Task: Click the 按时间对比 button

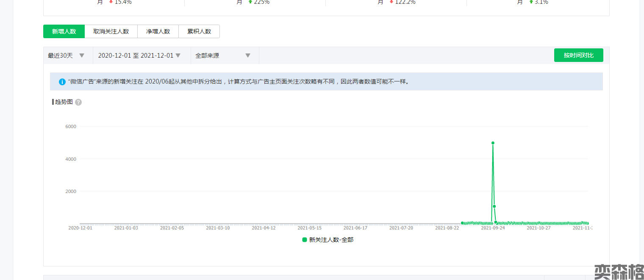Action: point(578,55)
